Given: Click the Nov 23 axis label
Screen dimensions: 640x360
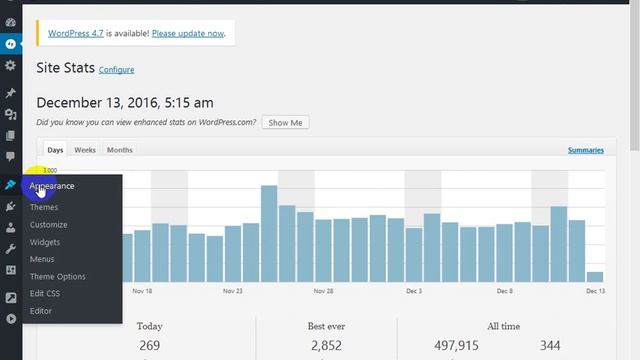Looking at the screenshot, I should (233, 291).
